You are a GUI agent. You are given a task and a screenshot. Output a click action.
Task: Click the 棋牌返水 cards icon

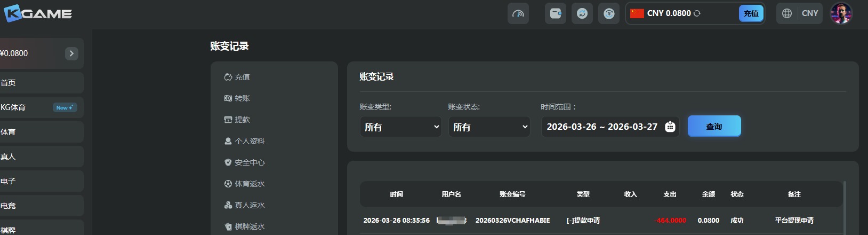pos(228,226)
